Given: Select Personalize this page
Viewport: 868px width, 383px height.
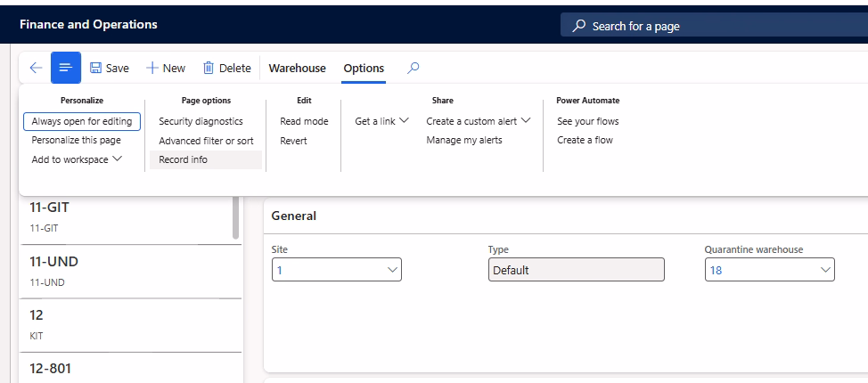Looking at the screenshot, I should 76,140.
